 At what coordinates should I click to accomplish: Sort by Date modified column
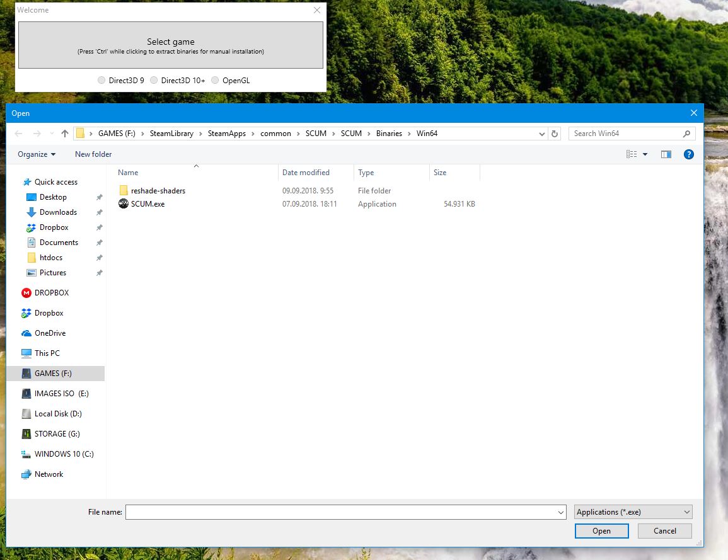pyautogui.click(x=316, y=173)
